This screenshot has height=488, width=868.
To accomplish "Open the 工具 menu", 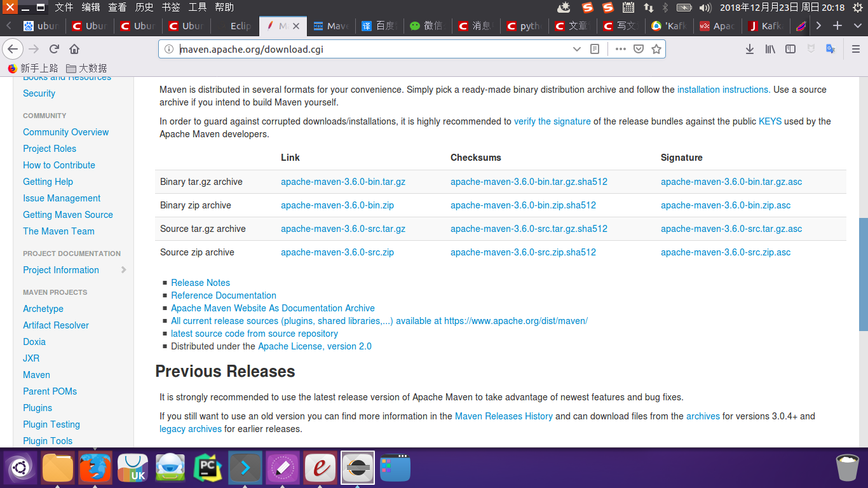I will 198,8.
